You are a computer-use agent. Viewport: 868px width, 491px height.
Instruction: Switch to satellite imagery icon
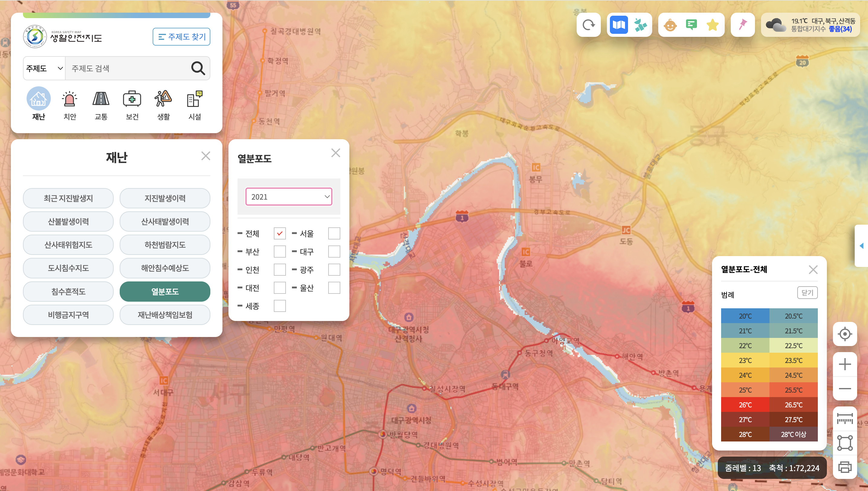pyautogui.click(x=640, y=25)
